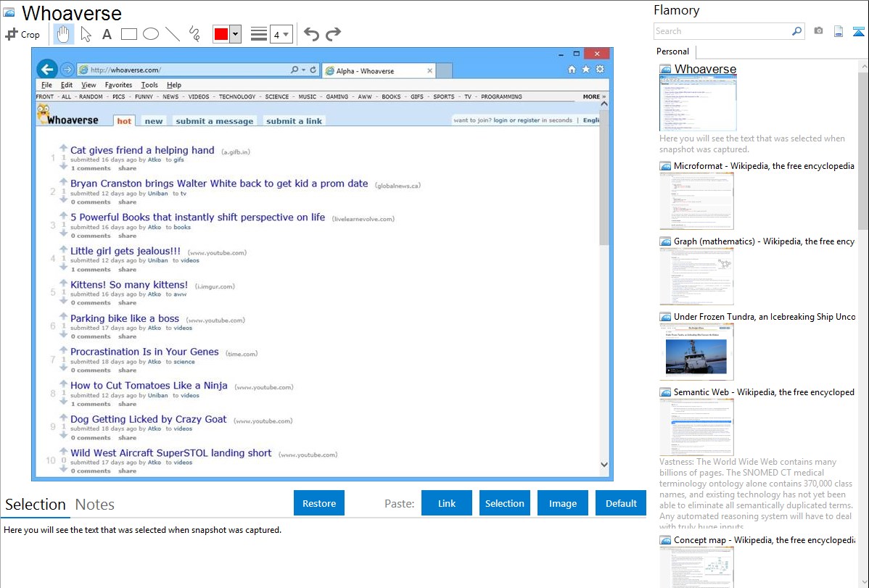Undo the last annotation
The height and width of the screenshot is (588, 869).
click(311, 34)
